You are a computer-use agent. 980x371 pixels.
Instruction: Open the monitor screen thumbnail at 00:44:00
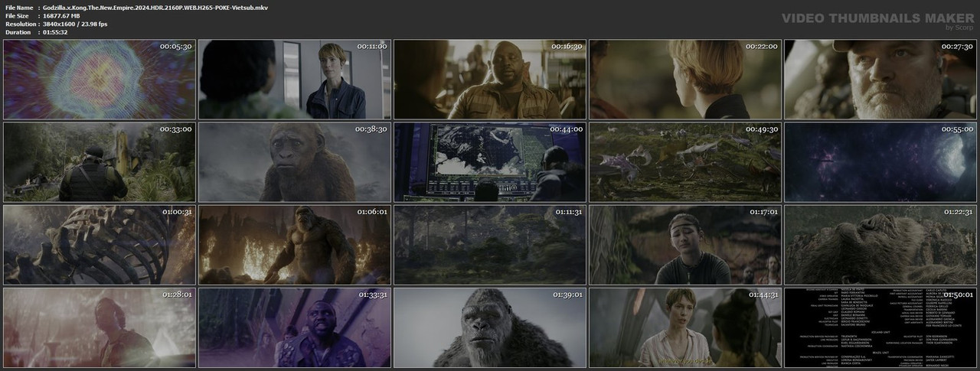(x=489, y=161)
